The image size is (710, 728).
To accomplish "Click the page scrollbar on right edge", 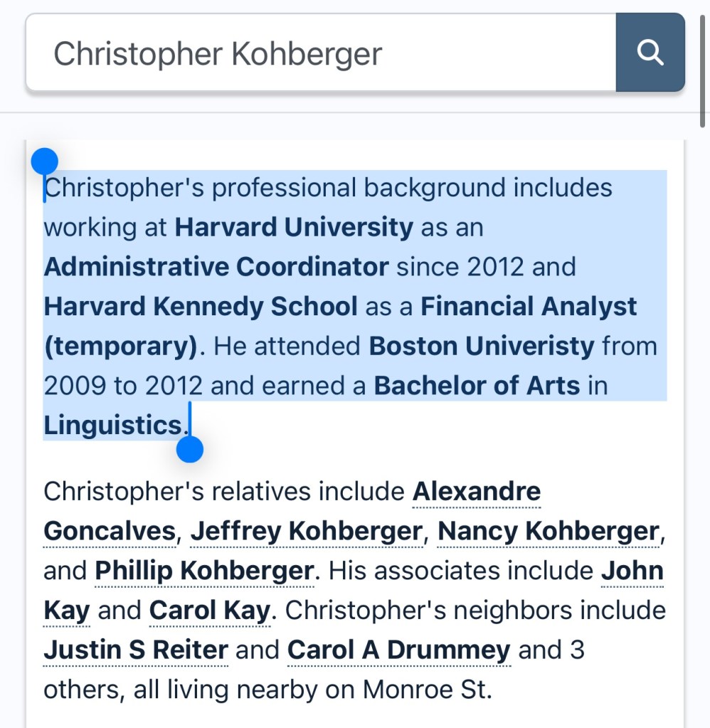I will click(704, 64).
